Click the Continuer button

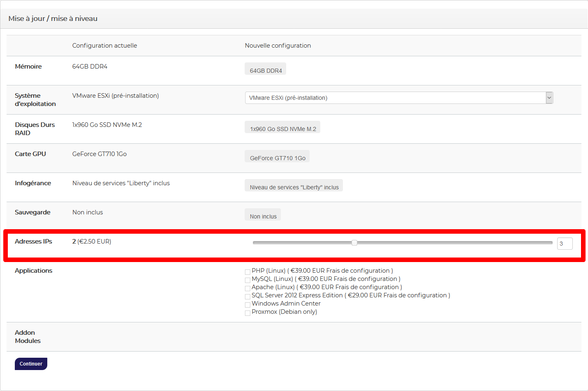pyautogui.click(x=31, y=364)
